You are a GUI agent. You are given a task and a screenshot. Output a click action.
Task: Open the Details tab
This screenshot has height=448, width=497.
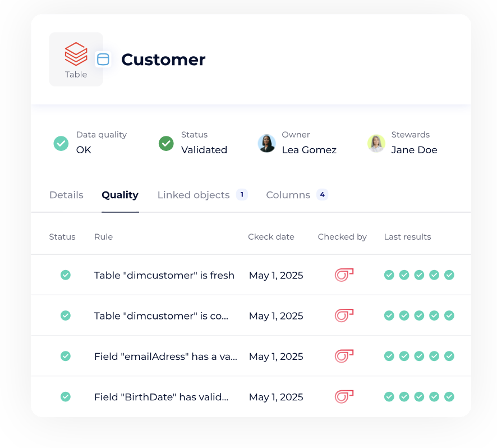(x=66, y=195)
